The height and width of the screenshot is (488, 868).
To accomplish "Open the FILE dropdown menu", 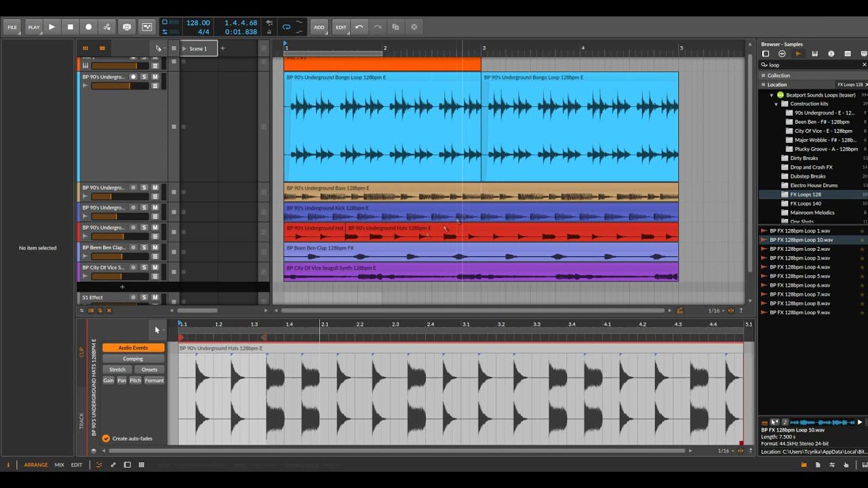I will [12, 27].
